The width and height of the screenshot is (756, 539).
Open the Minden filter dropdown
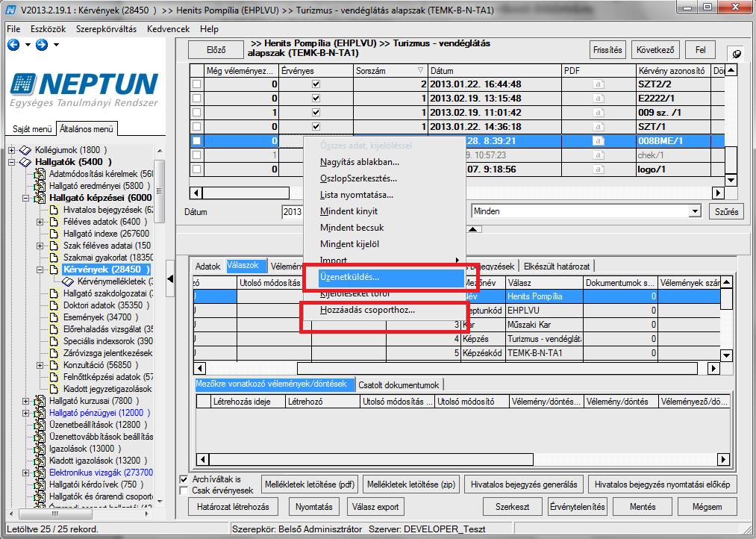[x=694, y=211]
